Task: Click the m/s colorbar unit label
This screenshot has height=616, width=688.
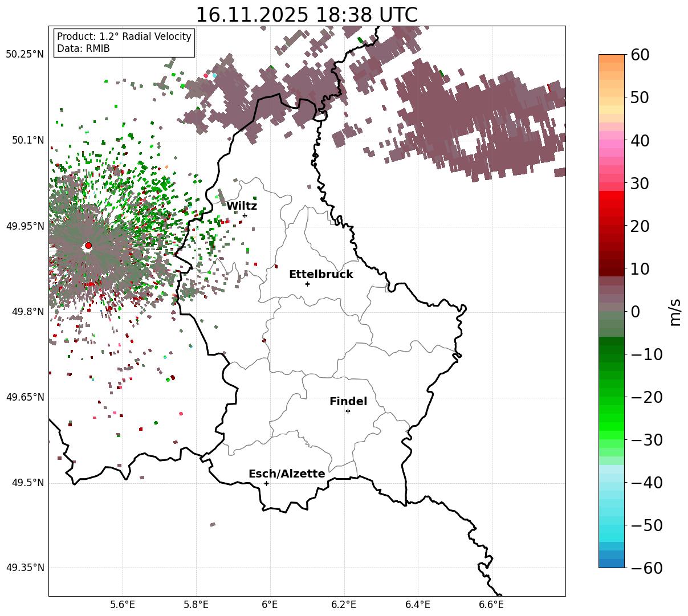Action: coord(675,311)
